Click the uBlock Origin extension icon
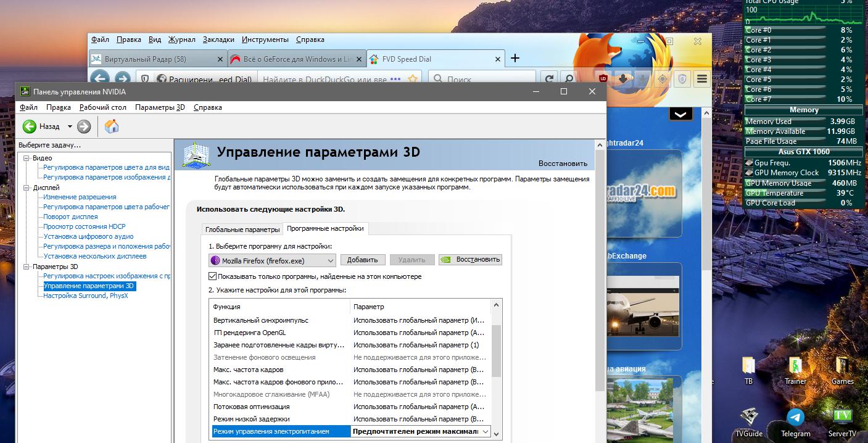 click(x=603, y=78)
